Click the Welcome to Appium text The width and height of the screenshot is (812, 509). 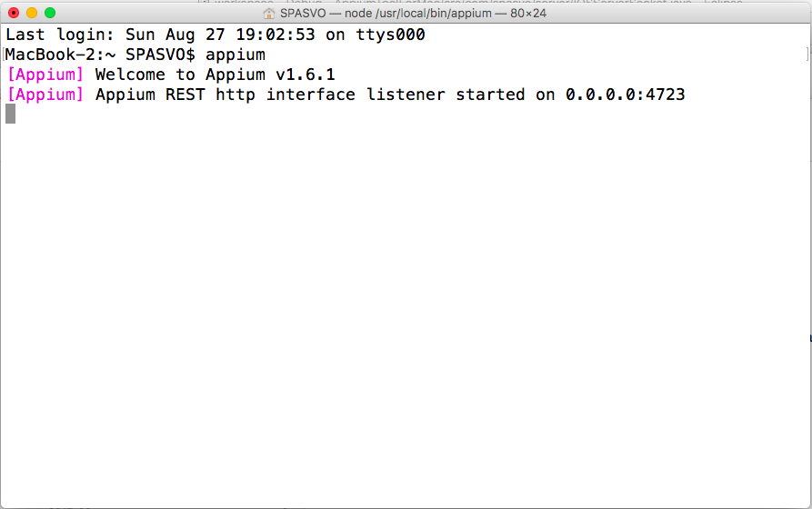pyautogui.click(x=180, y=75)
